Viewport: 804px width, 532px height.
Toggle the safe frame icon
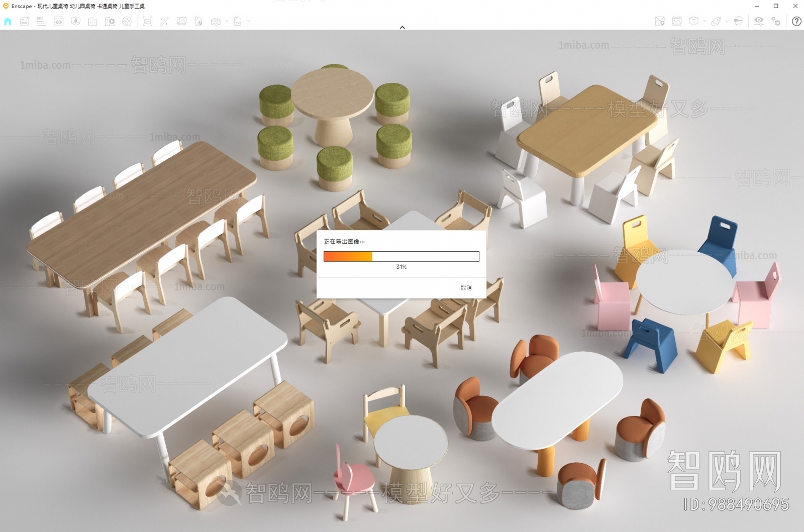tap(677, 21)
